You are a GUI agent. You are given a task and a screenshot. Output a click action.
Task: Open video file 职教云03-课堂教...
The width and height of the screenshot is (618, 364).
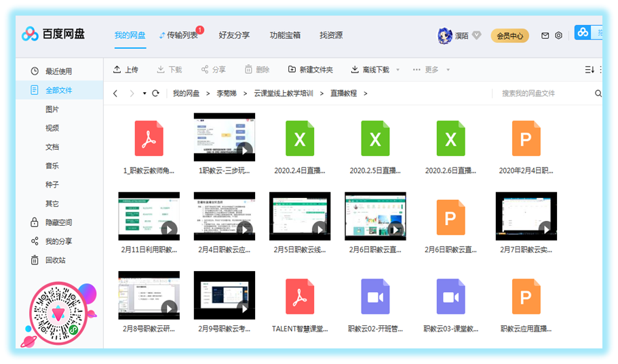[x=450, y=296]
